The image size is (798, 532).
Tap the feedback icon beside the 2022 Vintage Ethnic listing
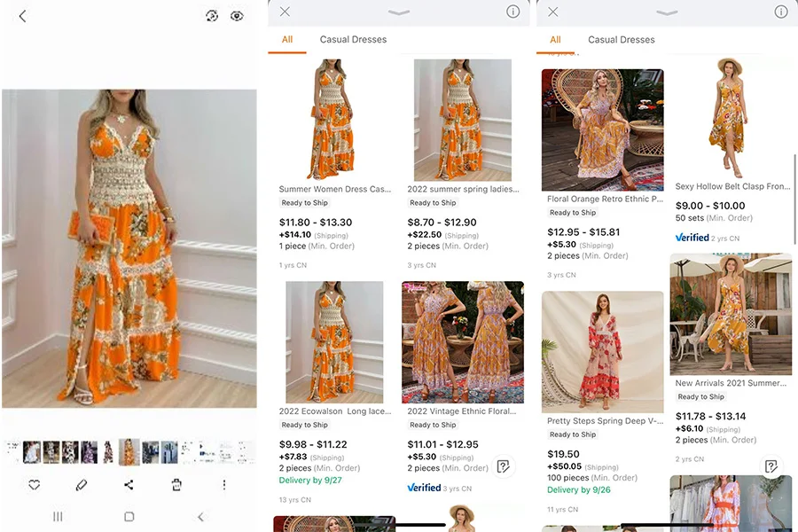click(x=503, y=466)
